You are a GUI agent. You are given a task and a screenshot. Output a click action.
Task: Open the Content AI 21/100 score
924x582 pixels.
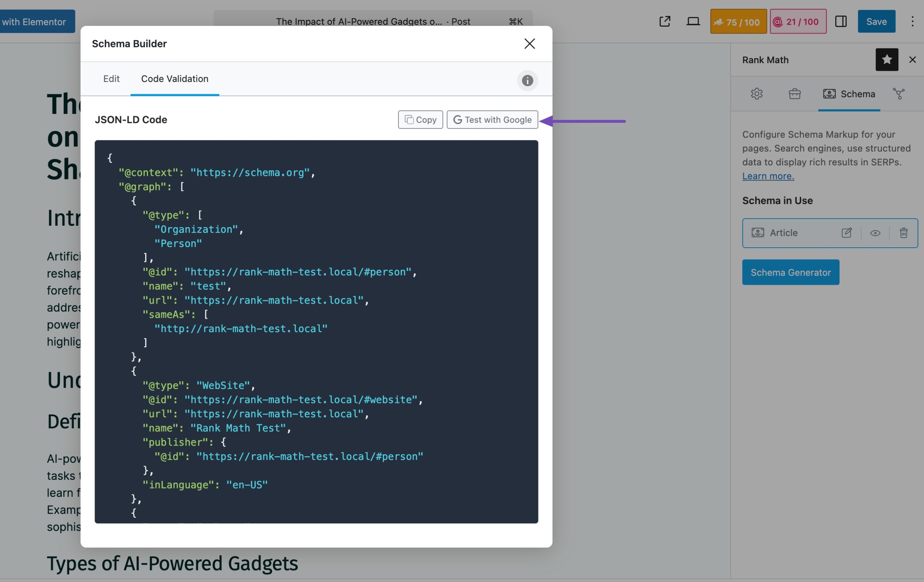click(798, 22)
